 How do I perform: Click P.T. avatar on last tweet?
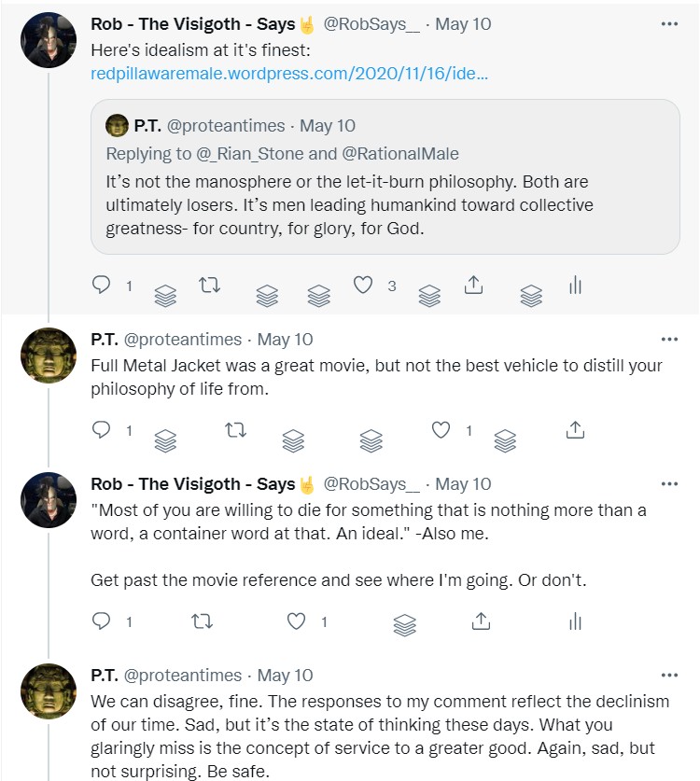48,691
